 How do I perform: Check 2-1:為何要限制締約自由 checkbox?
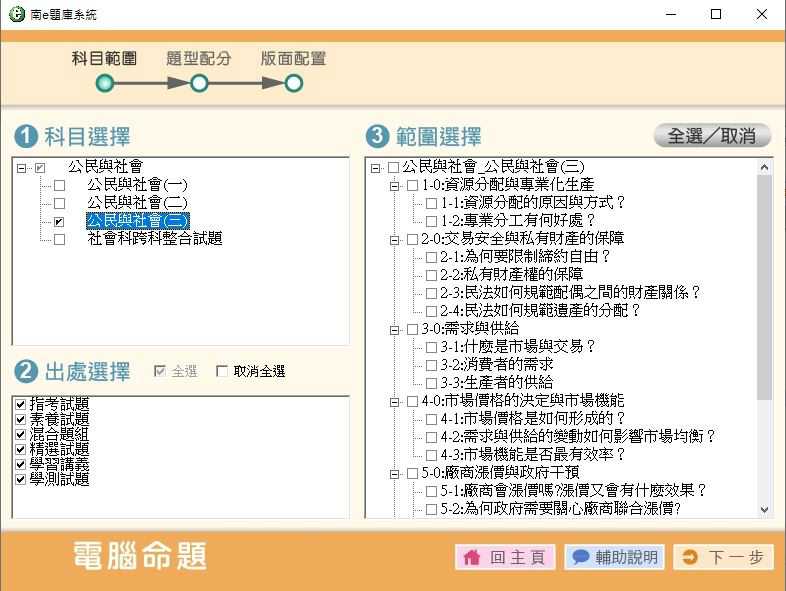coord(431,258)
